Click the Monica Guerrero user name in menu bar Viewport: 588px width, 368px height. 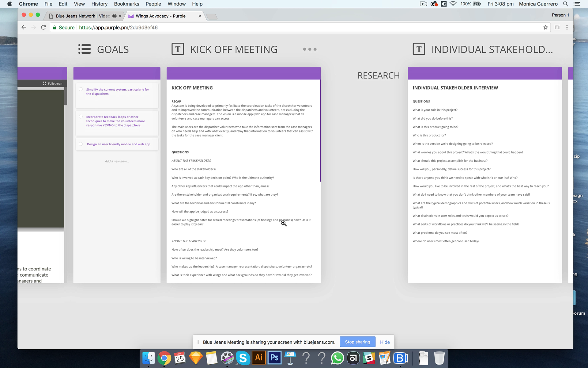click(538, 4)
